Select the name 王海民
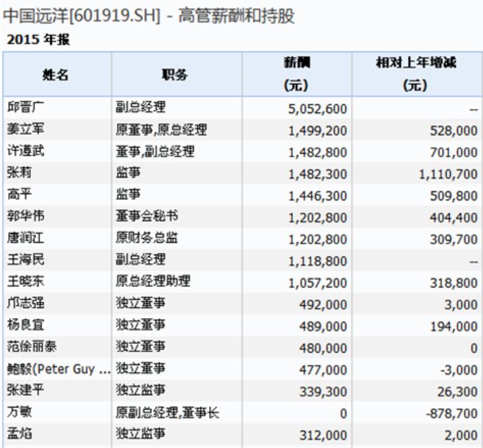This screenshot has height=448, width=483. pos(26,259)
